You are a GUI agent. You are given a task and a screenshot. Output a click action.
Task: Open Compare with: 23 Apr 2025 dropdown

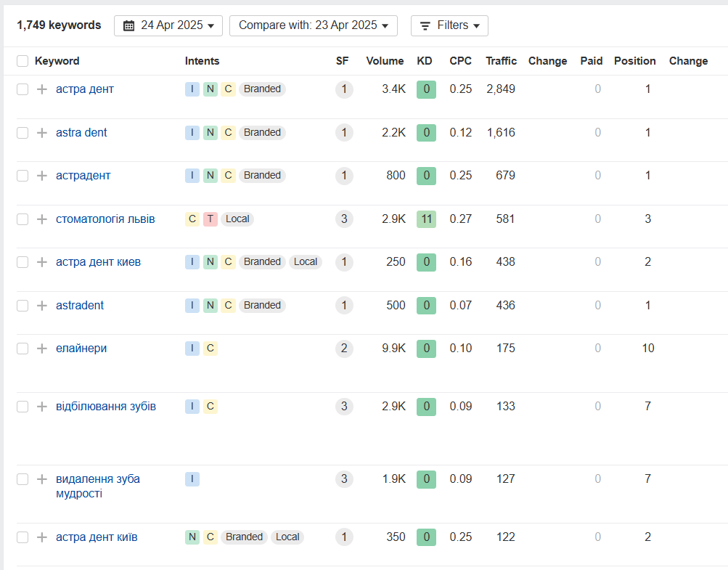314,25
